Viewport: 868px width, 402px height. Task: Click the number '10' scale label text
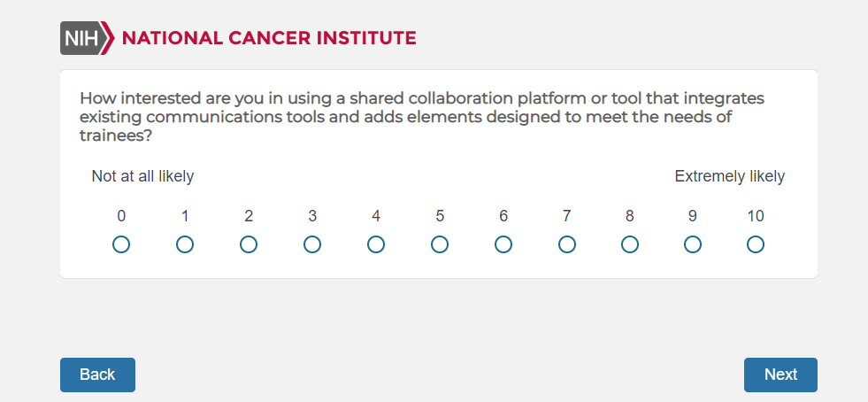[x=756, y=216]
